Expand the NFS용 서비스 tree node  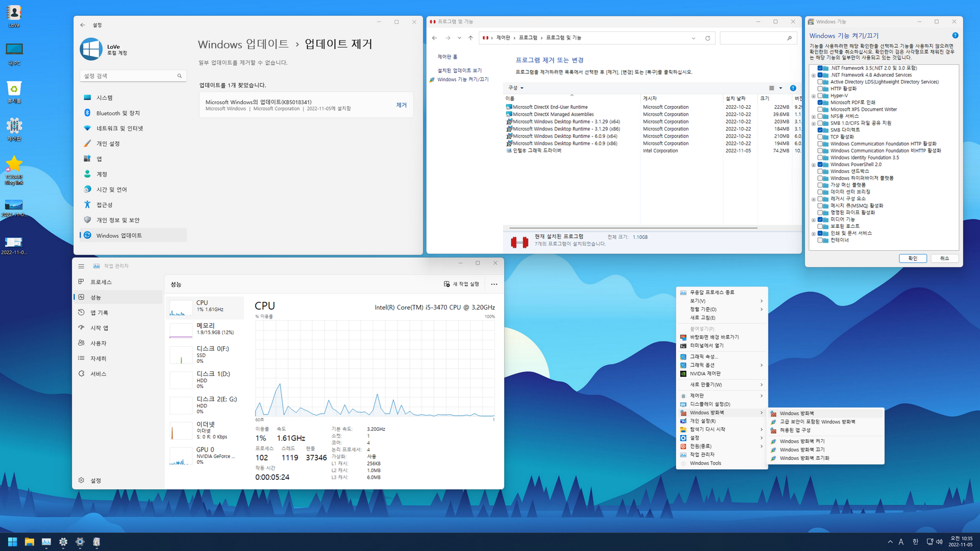pos(814,117)
